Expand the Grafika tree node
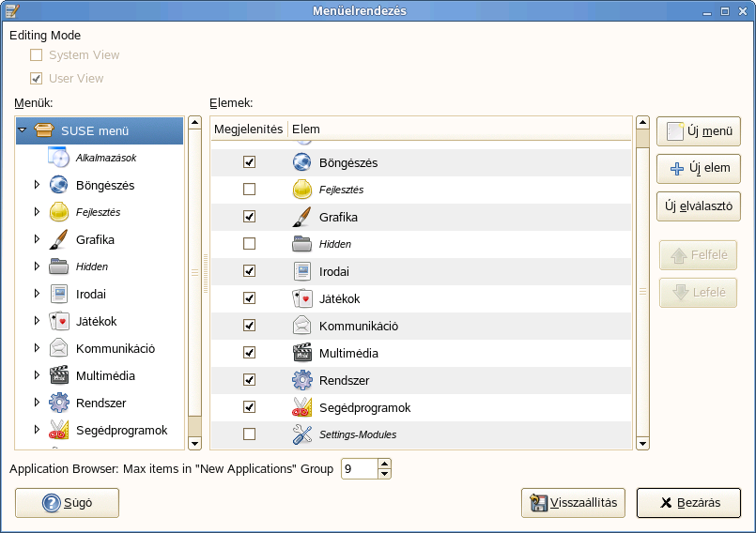Image resolution: width=756 pixels, height=533 pixels. pyautogui.click(x=37, y=239)
